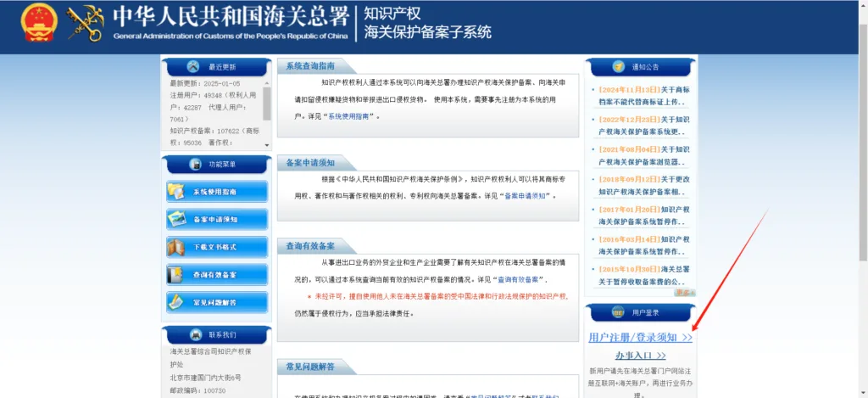Open the 2022年12月23日 announcement
868x398 pixels.
(x=643, y=126)
